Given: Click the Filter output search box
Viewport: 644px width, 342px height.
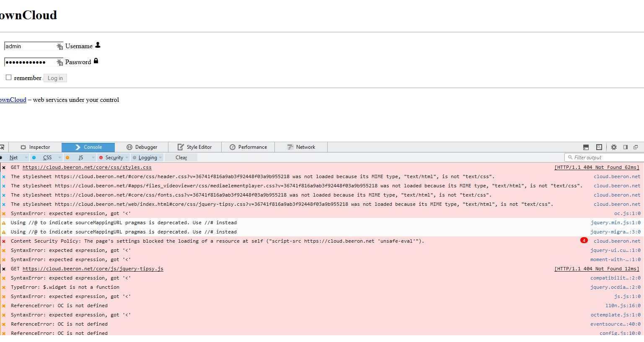Looking at the screenshot, I should pyautogui.click(x=604, y=158).
